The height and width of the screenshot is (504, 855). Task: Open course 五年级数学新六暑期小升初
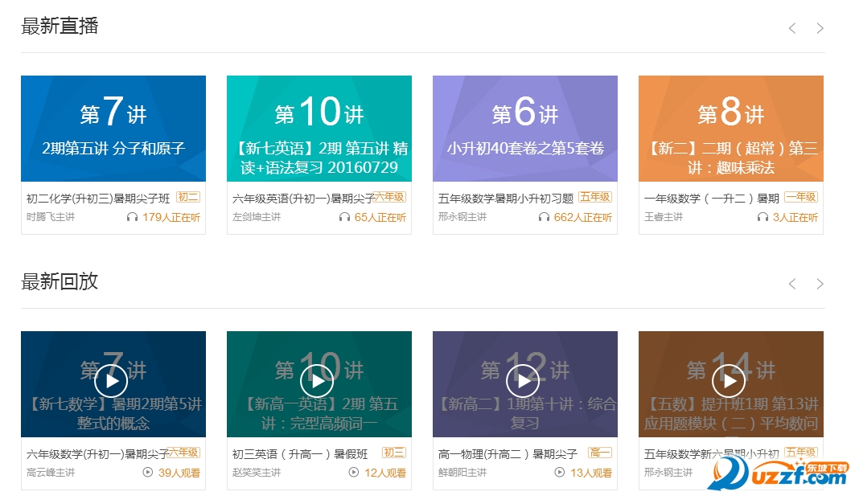tap(712, 454)
